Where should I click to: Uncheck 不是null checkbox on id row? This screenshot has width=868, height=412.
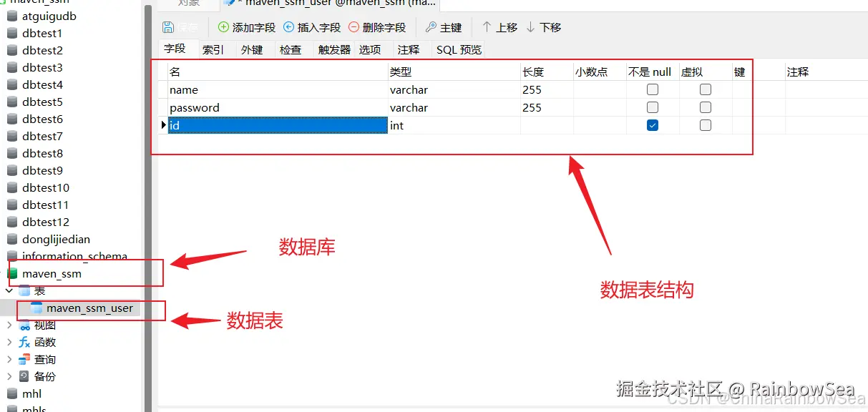pos(652,124)
